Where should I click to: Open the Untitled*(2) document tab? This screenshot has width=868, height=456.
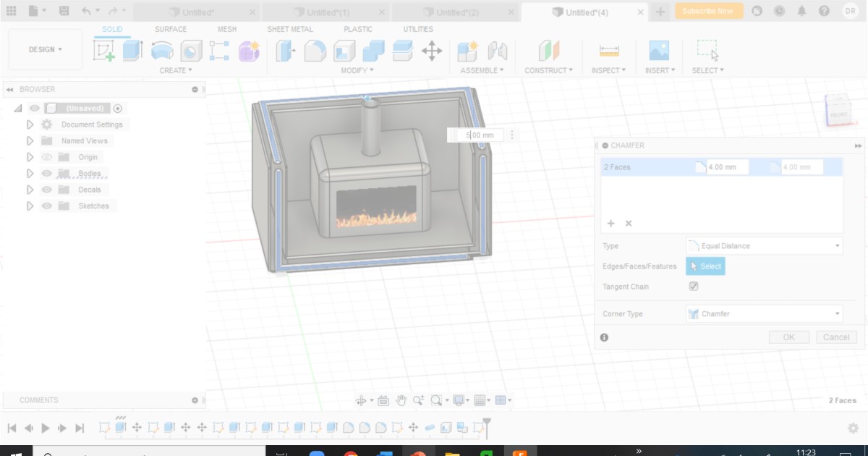point(457,12)
